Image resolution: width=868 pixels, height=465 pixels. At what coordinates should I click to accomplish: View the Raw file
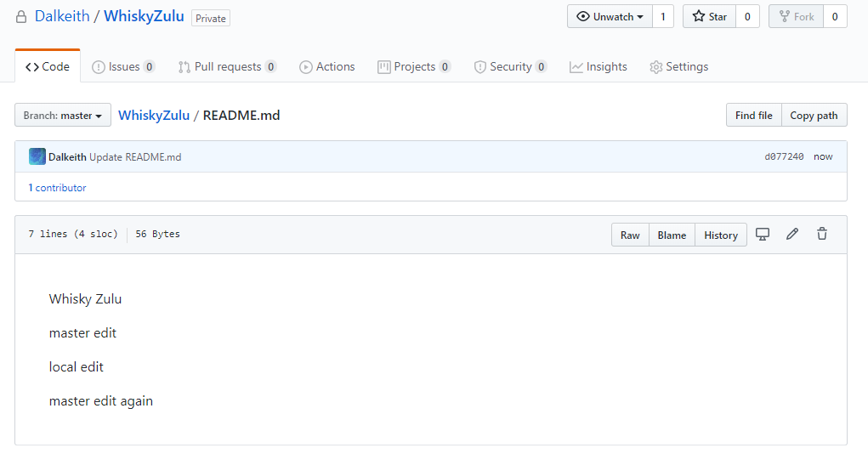pos(630,235)
